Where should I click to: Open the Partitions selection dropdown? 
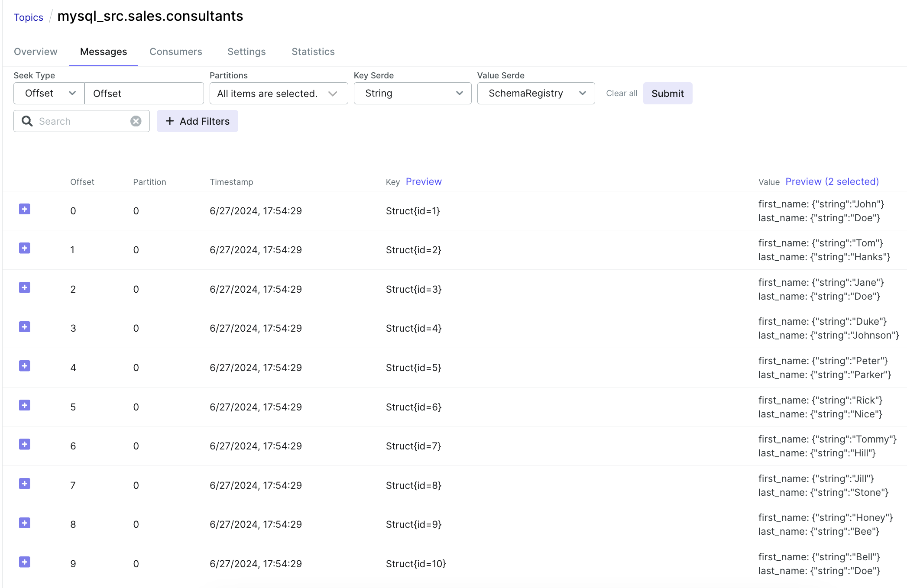tap(279, 94)
